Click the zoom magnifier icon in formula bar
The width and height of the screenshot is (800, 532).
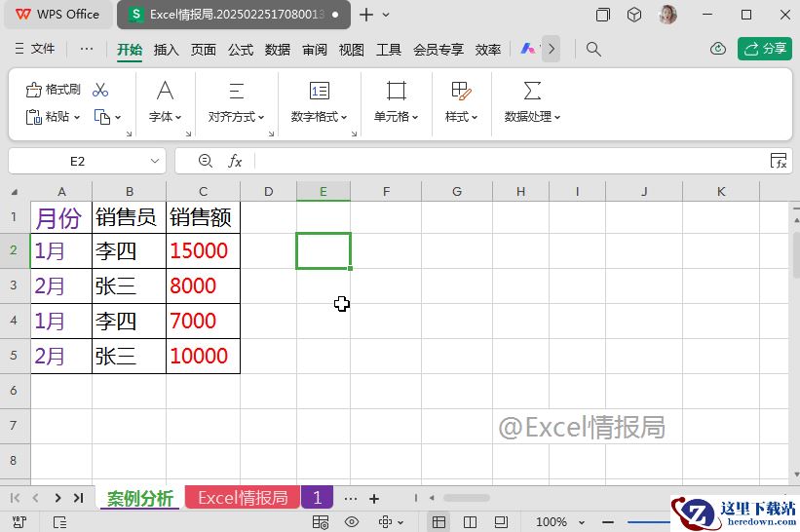pyautogui.click(x=205, y=161)
